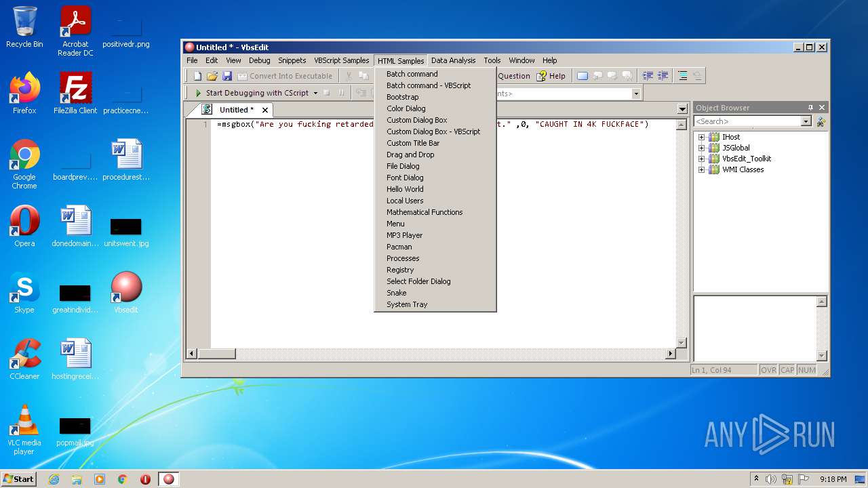This screenshot has height=488, width=868.
Task: Open the Vbsedit desktop shortcut
Action: pyautogui.click(x=126, y=293)
